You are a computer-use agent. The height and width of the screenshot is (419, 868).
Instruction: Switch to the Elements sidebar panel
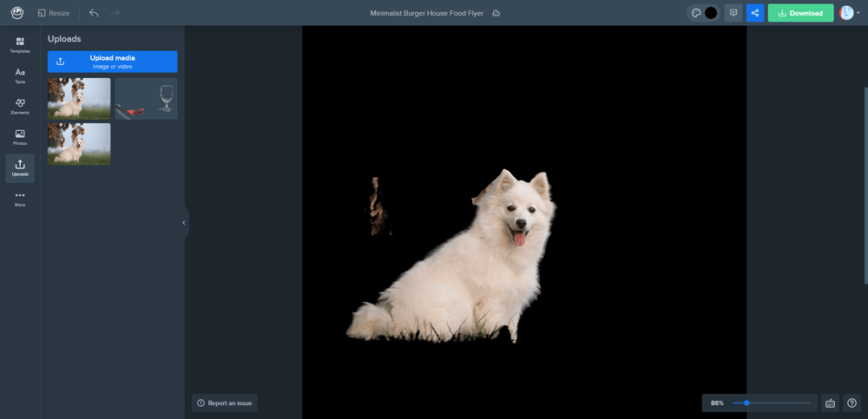point(20,107)
